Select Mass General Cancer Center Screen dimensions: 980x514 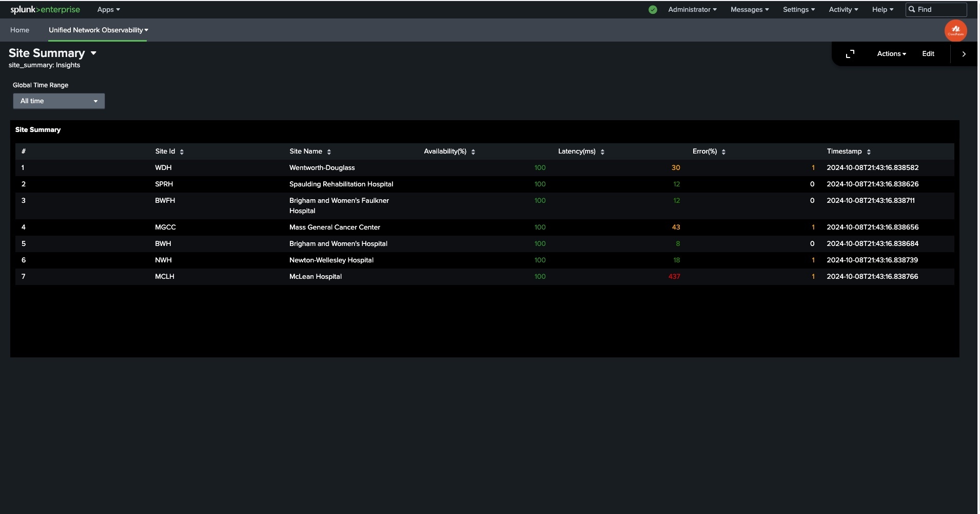point(335,227)
